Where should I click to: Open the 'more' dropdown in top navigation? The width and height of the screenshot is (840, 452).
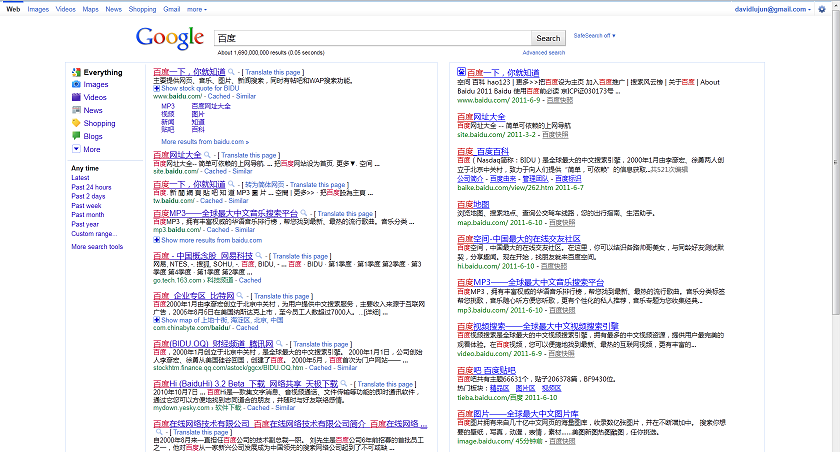tap(197, 8)
